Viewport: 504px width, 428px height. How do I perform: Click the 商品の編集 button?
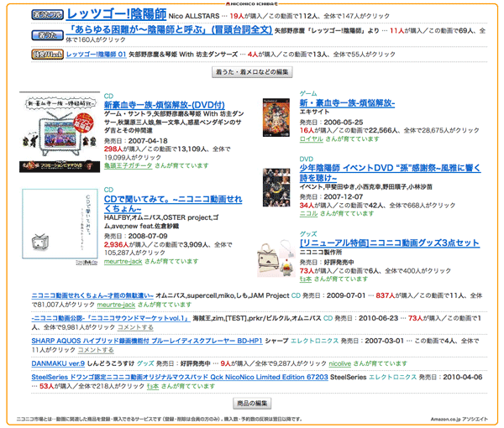tap(252, 404)
